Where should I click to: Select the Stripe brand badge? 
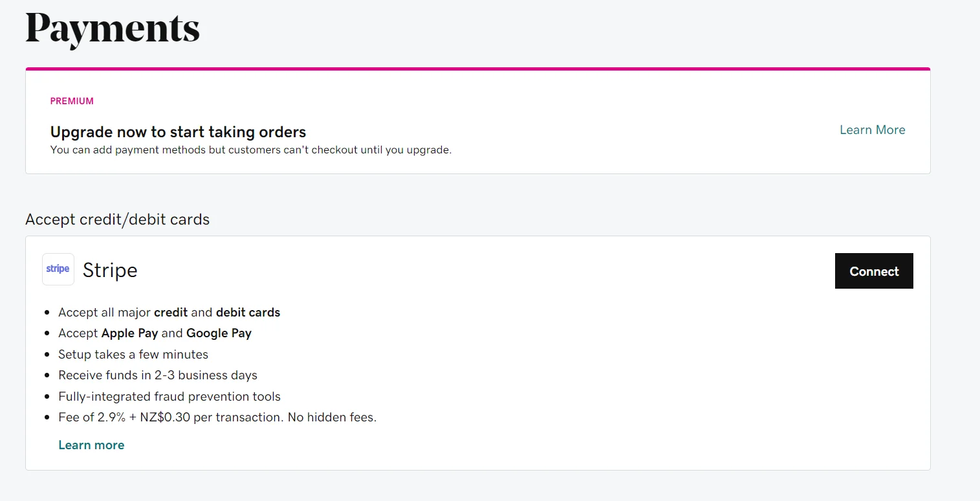tap(58, 269)
